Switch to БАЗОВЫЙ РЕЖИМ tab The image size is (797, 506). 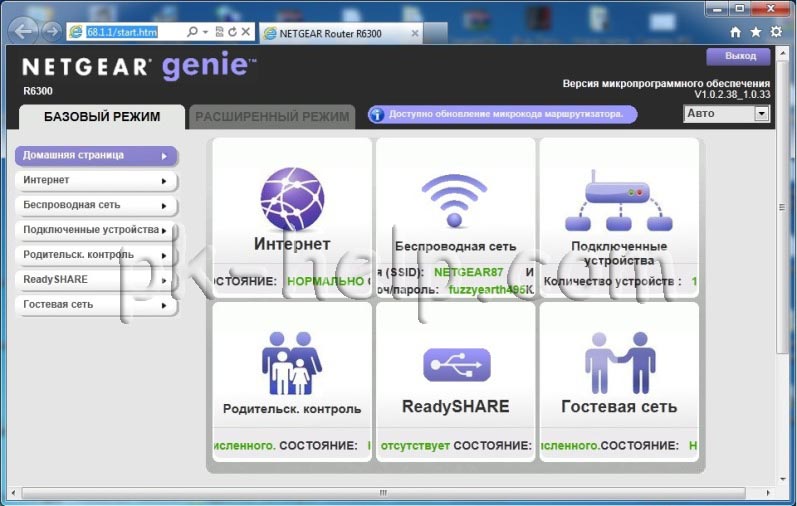pos(102,116)
